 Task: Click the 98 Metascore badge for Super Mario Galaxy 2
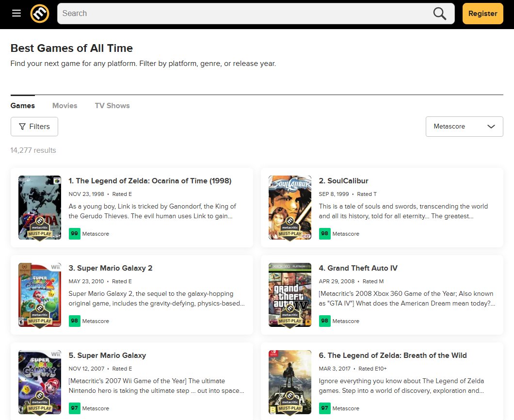tap(74, 321)
